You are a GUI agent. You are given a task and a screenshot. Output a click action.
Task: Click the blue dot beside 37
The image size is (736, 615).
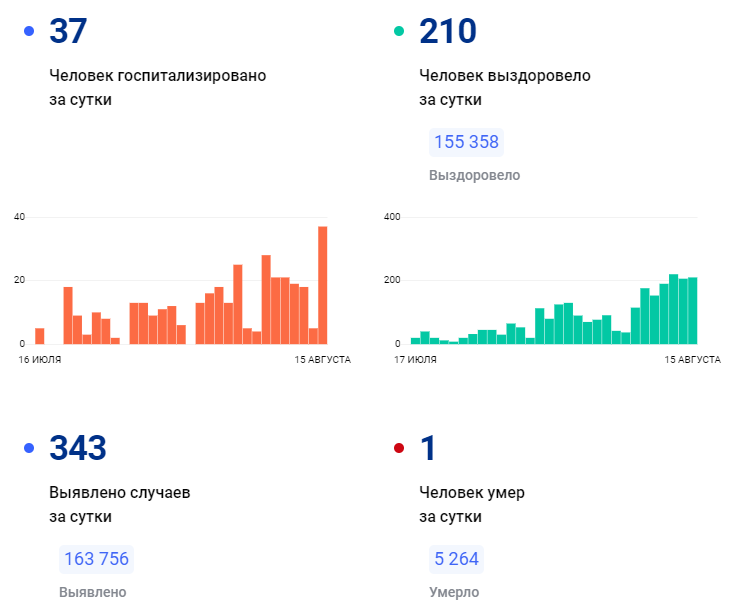[29, 31]
